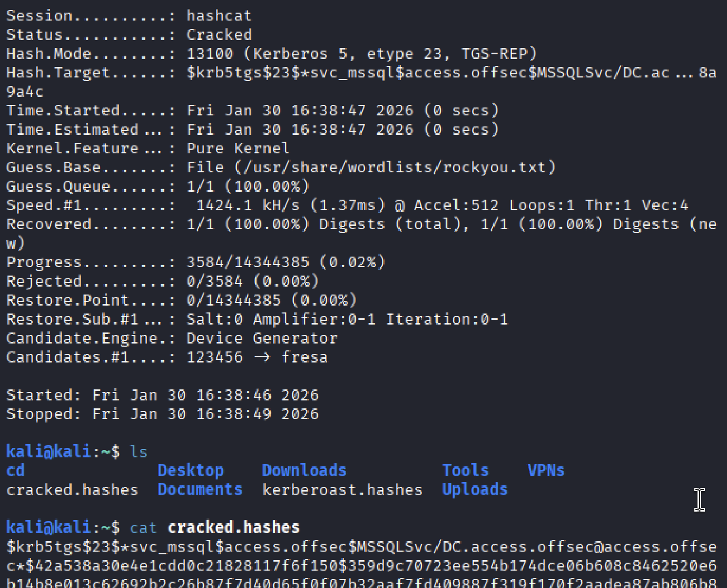The width and height of the screenshot is (727, 588).
Task: Select the Downloads directory name
Action: coord(304,470)
